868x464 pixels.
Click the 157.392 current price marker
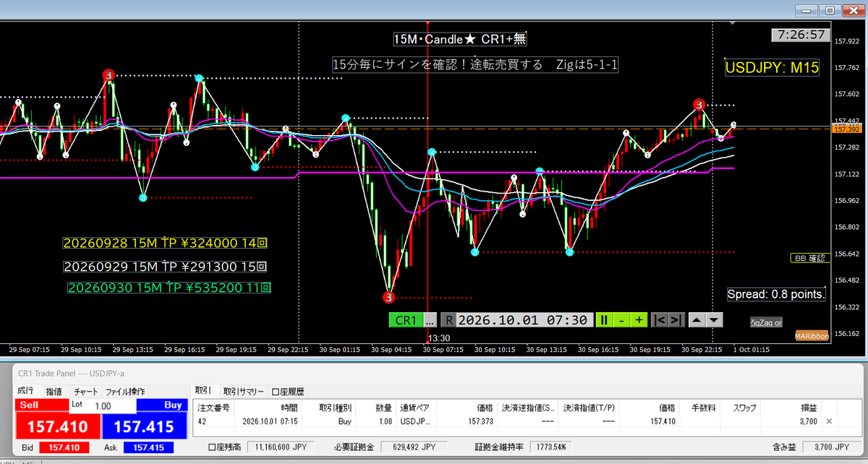coord(846,129)
